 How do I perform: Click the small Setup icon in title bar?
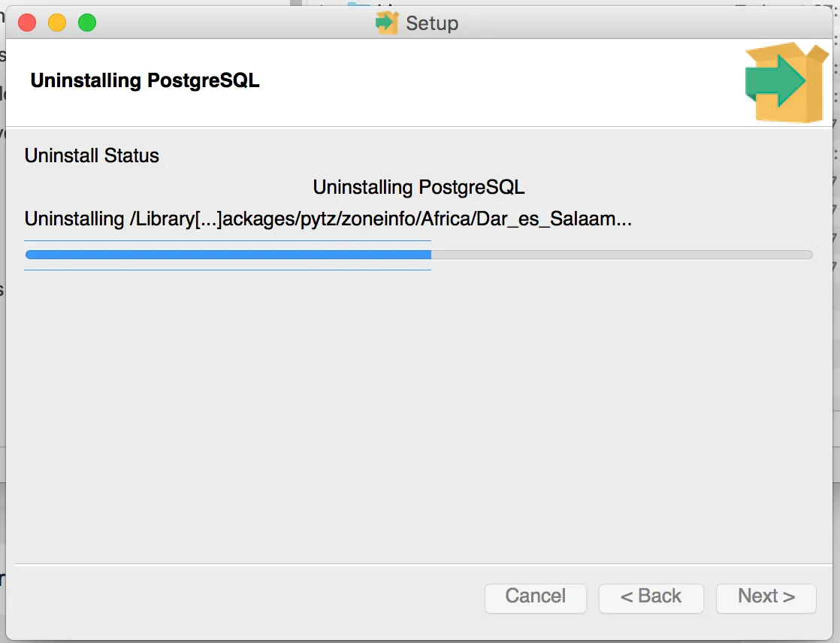pos(387,23)
